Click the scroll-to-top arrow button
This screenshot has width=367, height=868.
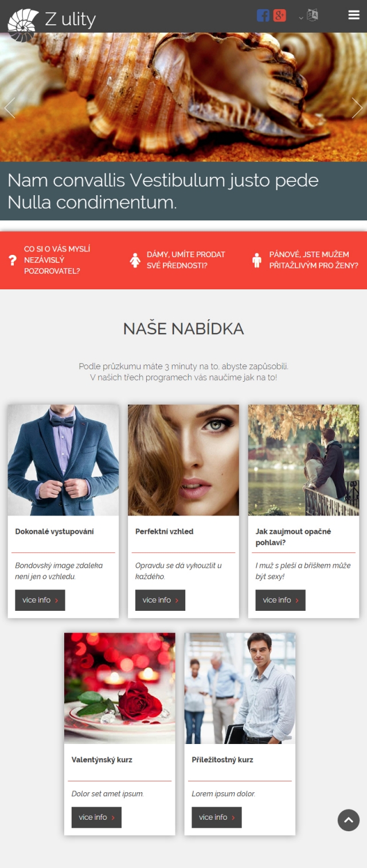pos(349,820)
